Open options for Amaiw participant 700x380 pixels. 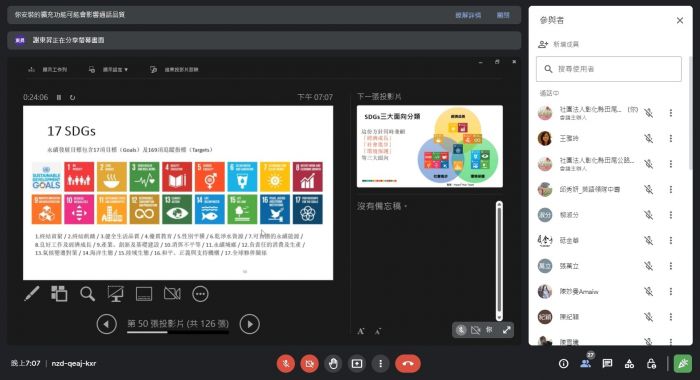pyautogui.click(x=671, y=291)
